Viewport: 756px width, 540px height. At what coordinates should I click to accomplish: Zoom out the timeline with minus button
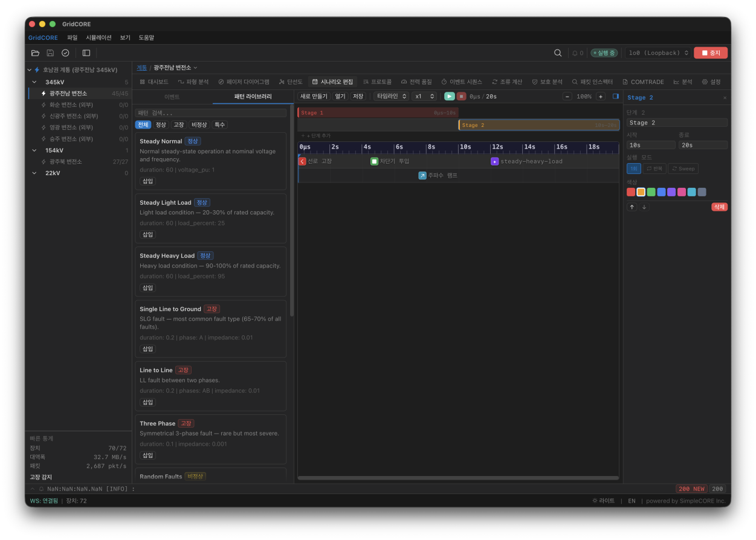click(x=567, y=97)
